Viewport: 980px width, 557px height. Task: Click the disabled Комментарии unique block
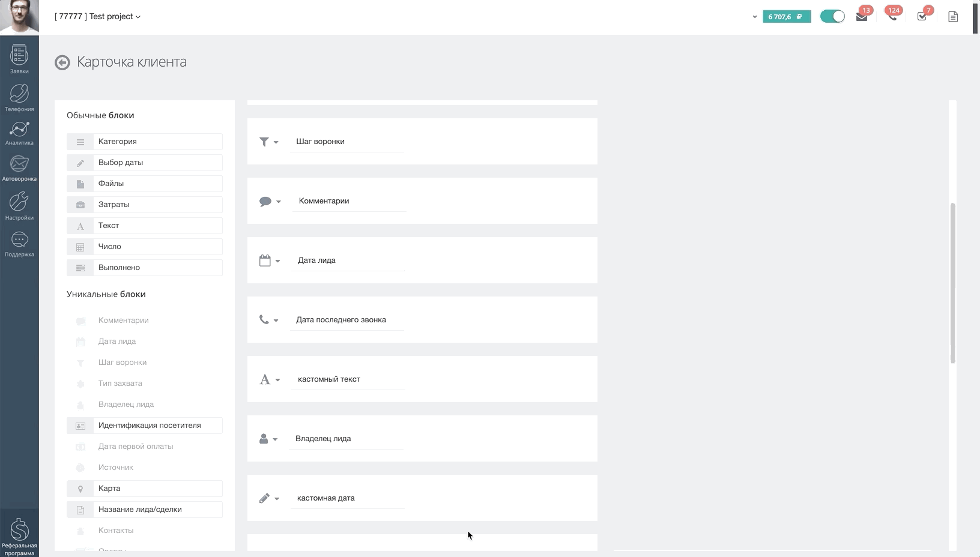click(145, 321)
